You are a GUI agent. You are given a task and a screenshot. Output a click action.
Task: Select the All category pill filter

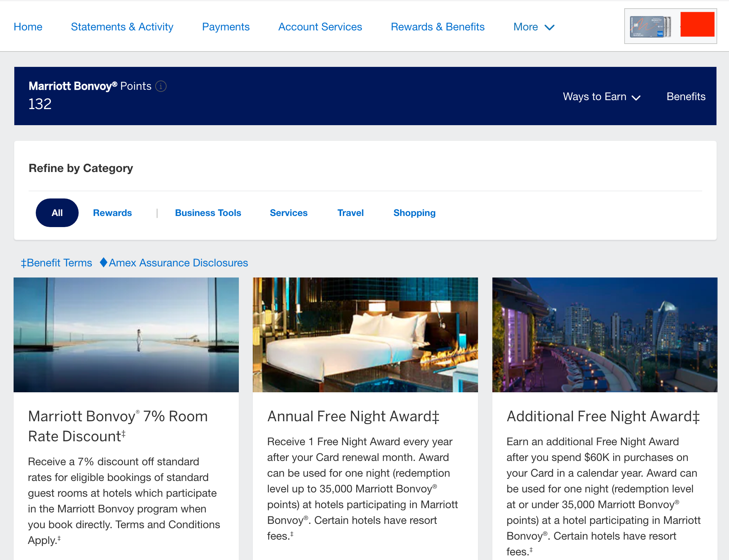click(x=57, y=212)
